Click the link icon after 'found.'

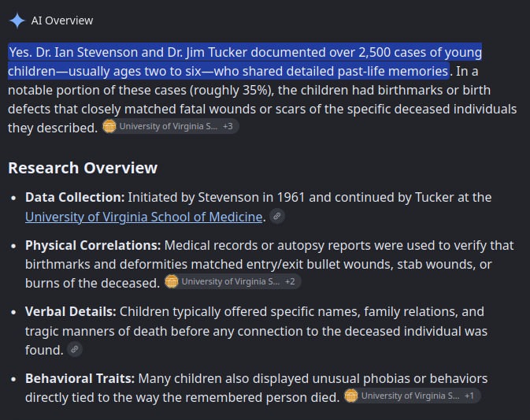tap(75, 349)
